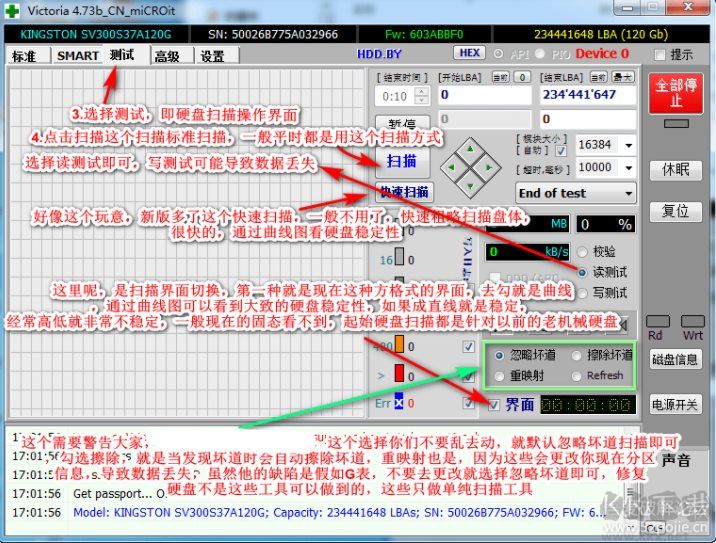The height and width of the screenshot is (543, 716).
Task: Switch to the SMART tab
Action: pos(77,56)
